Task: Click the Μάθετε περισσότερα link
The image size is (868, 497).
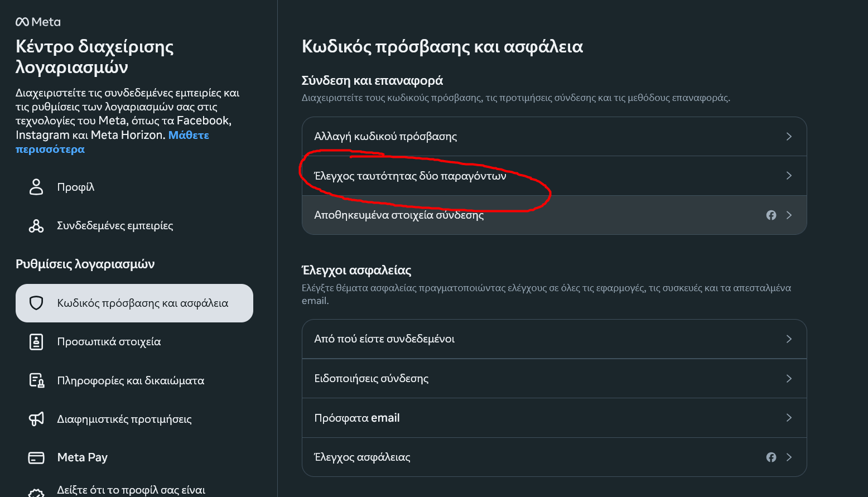Action: click(112, 142)
